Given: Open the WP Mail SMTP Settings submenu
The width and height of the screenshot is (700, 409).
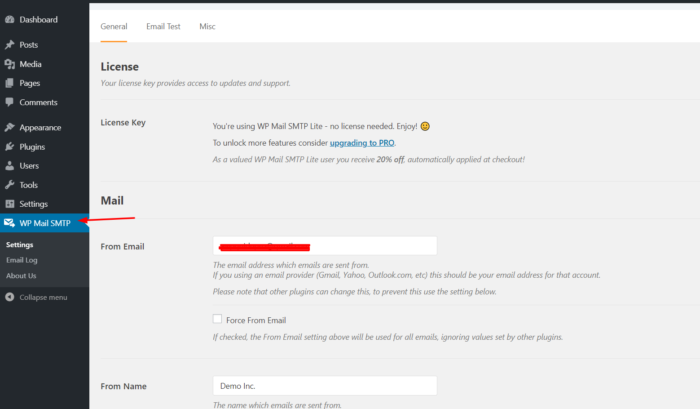Looking at the screenshot, I should pos(20,245).
